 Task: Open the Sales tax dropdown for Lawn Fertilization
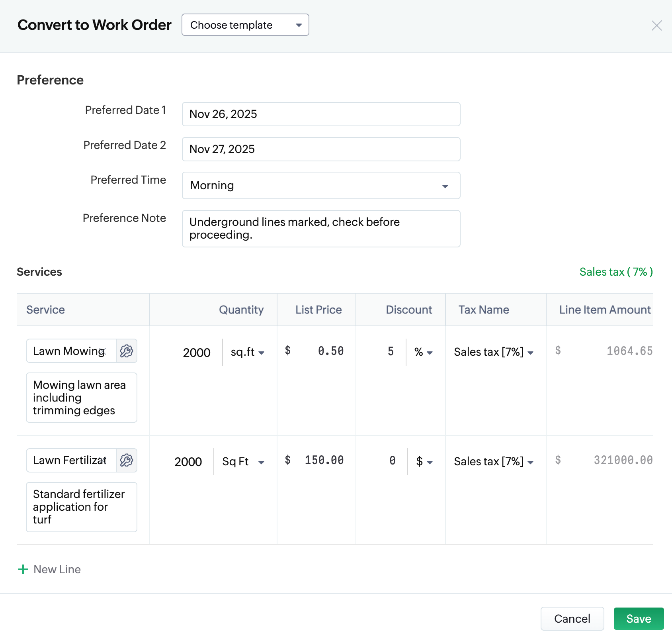pyautogui.click(x=494, y=462)
